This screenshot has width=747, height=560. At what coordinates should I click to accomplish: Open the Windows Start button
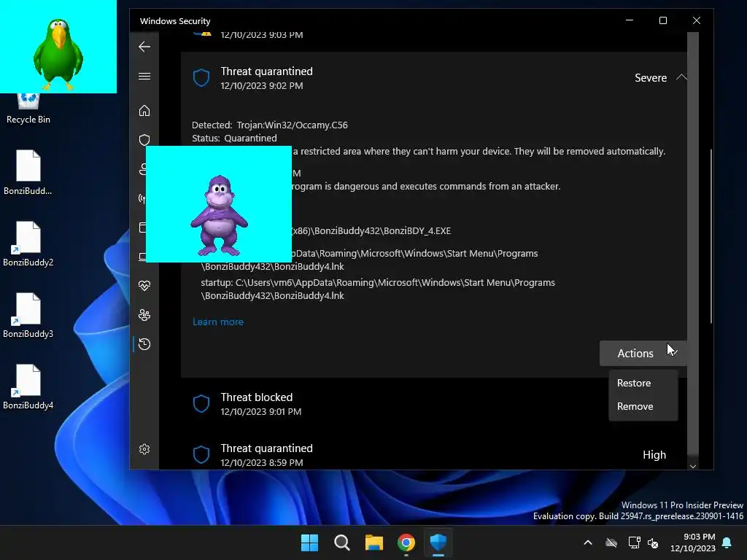(x=309, y=542)
